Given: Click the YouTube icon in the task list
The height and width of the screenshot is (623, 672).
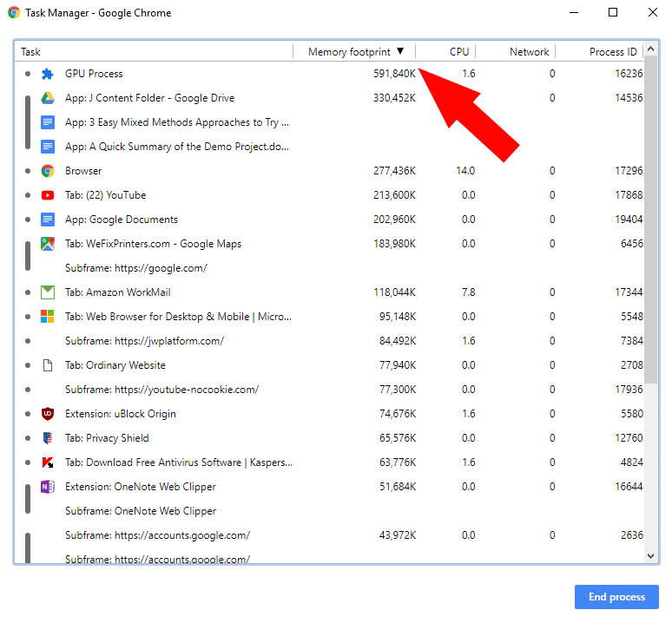Looking at the screenshot, I should tap(47, 195).
